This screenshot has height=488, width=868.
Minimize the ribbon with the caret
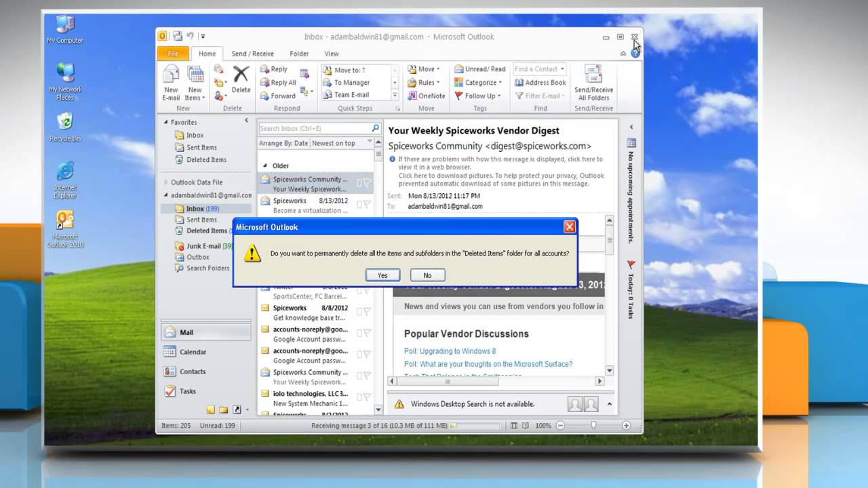coord(623,54)
